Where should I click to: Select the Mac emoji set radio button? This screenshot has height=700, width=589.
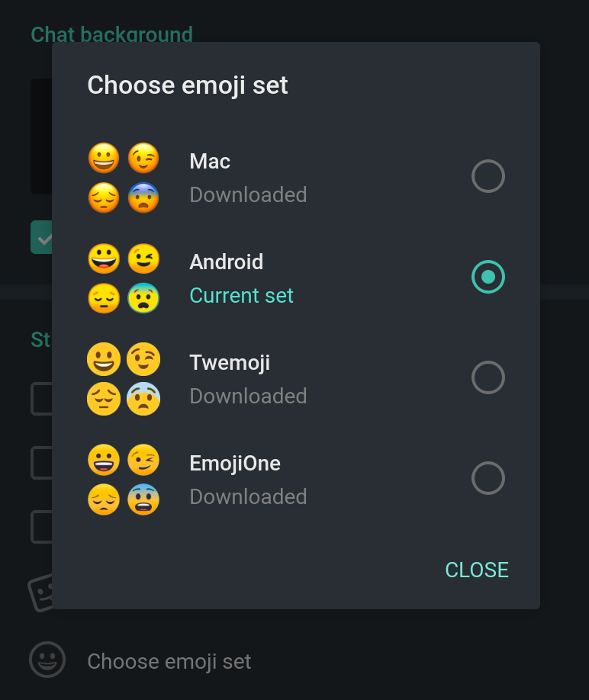pos(488,176)
